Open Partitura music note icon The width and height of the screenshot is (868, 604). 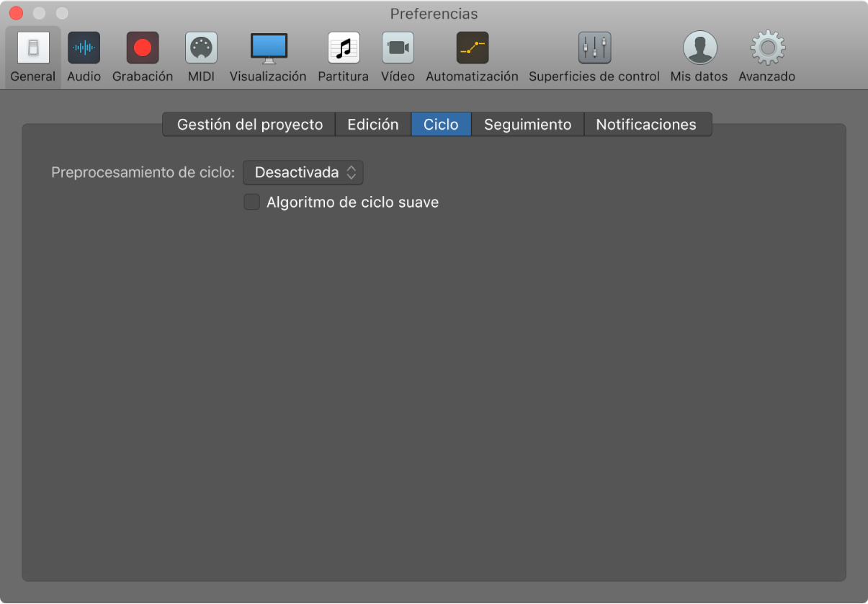[x=343, y=48]
